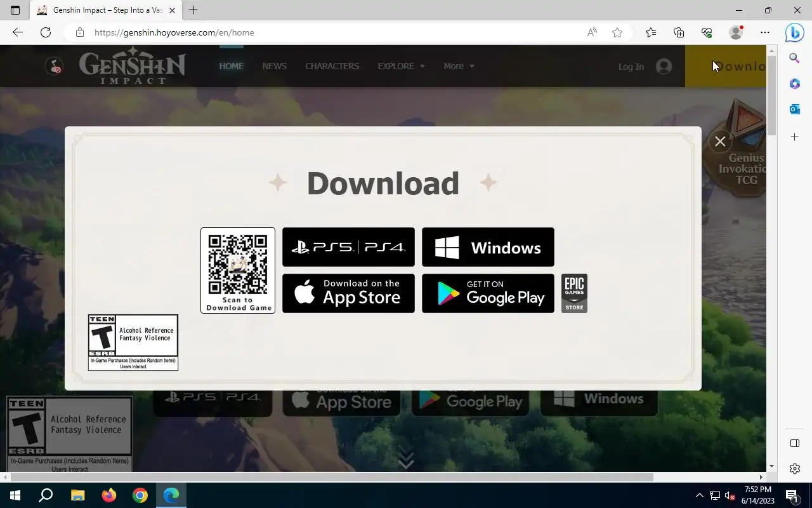
Task: Click the Windows download button in dialog
Action: [488, 247]
